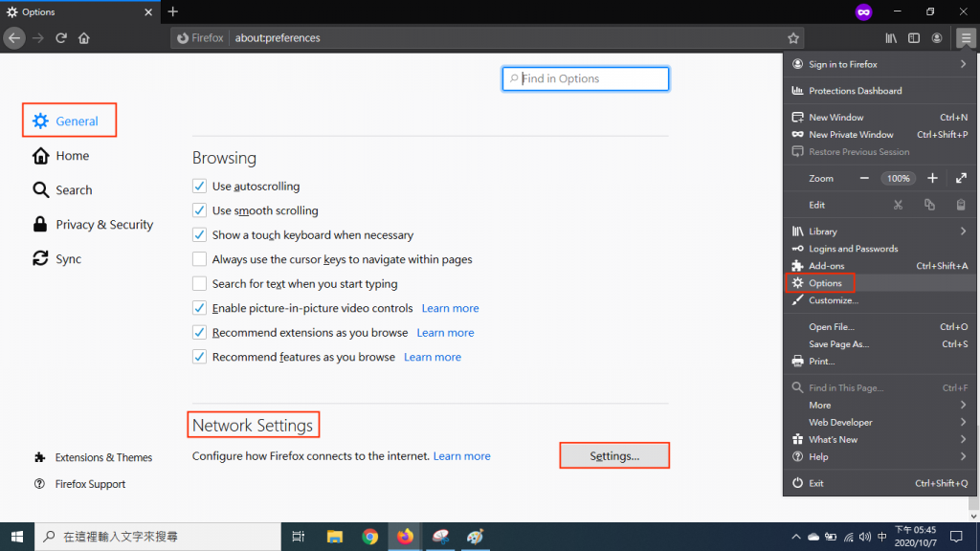Open the Firefox account toolbar icon
This screenshot has height=551, width=980.
click(x=936, y=38)
